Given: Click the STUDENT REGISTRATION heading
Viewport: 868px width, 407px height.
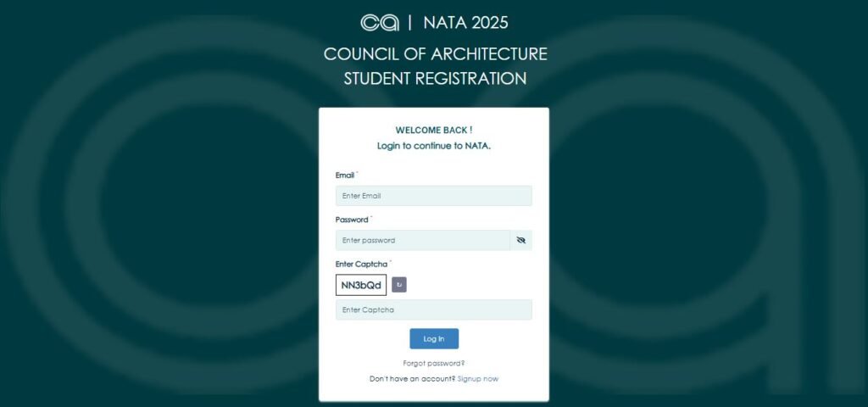Looking at the screenshot, I should 435,79.
